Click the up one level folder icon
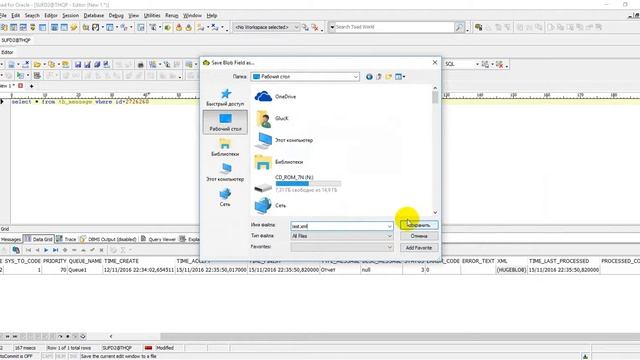The width and height of the screenshot is (640, 360). [379, 77]
